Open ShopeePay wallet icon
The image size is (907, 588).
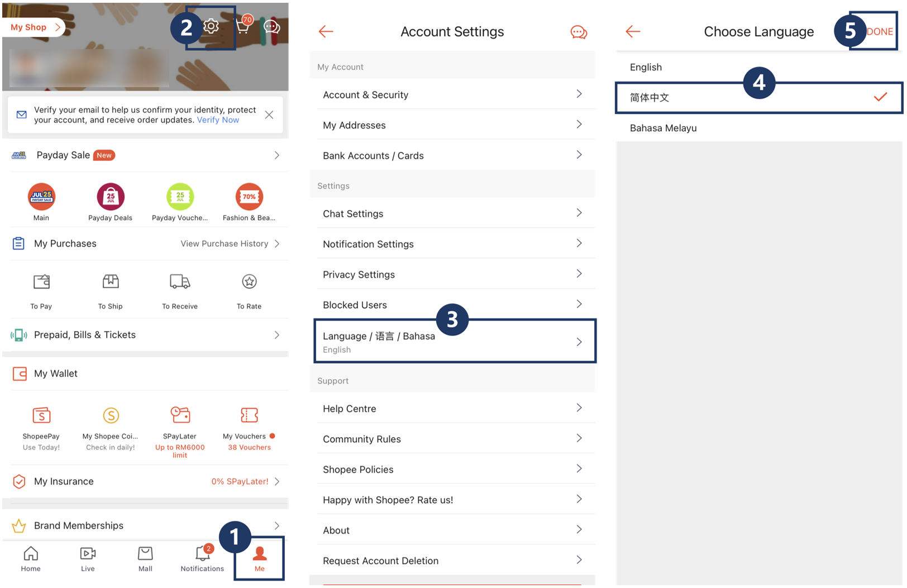tap(41, 415)
